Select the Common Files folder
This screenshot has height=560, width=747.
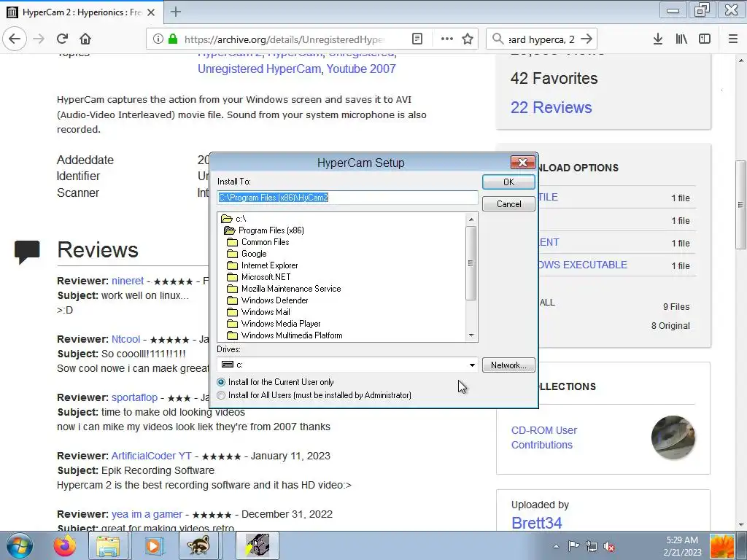(x=258, y=242)
